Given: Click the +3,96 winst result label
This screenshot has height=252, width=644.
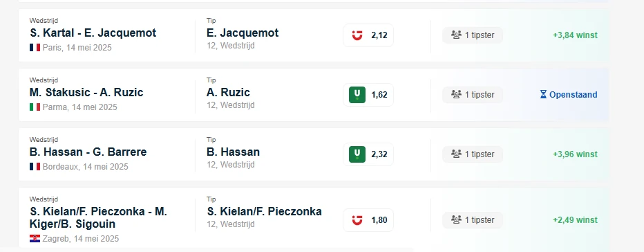Looking at the screenshot, I should coord(575,154).
